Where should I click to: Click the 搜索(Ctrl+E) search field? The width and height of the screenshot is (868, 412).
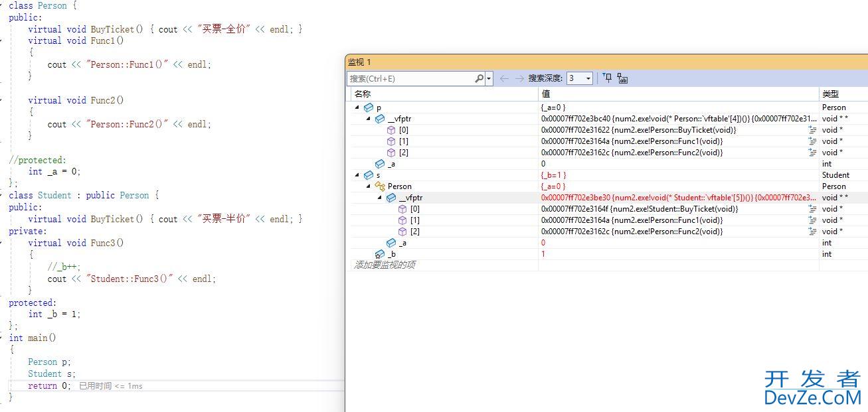coord(411,78)
